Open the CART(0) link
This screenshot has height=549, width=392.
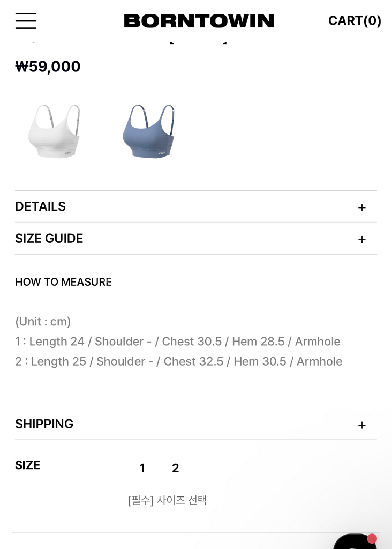[x=355, y=21]
